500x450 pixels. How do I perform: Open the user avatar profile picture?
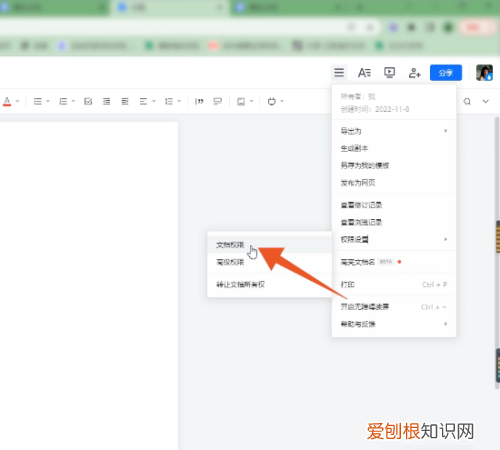484,73
